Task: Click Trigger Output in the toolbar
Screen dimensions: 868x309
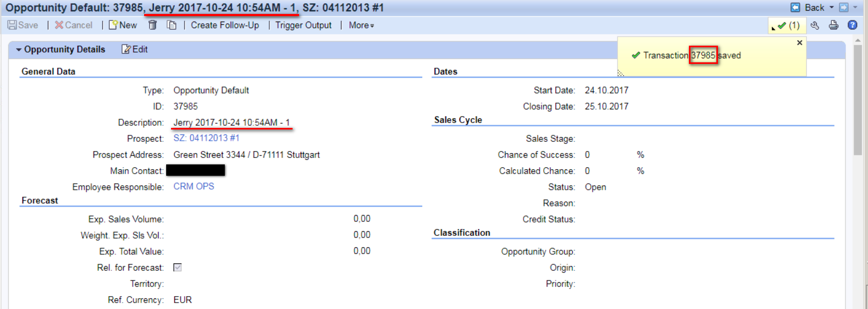Action: click(303, 25)
